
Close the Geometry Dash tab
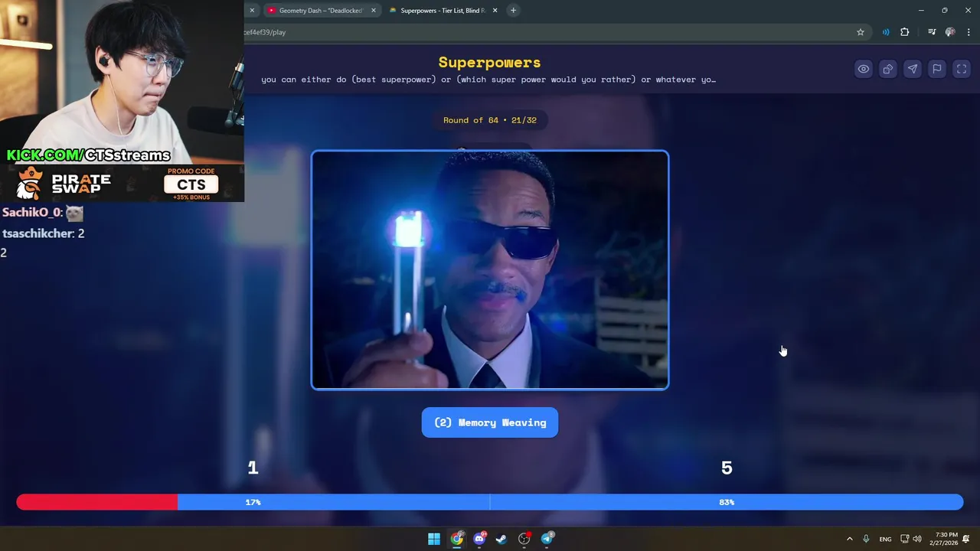374,11
